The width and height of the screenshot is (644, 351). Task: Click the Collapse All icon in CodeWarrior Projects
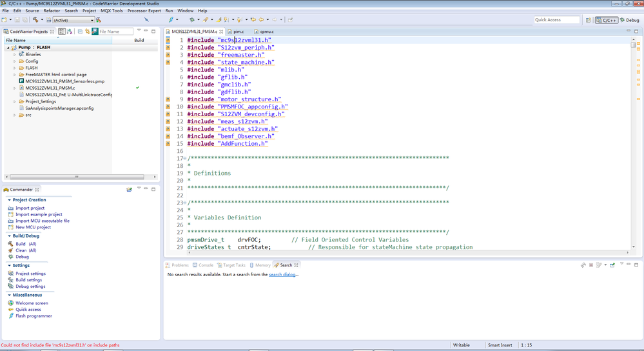click(x=80, y=31)
